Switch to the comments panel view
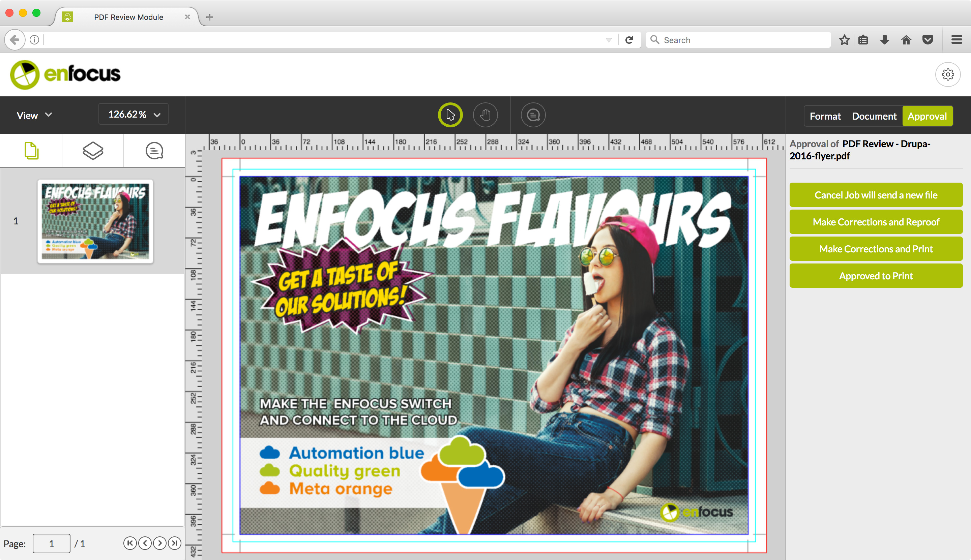The image size is (971, 560). 153,150
